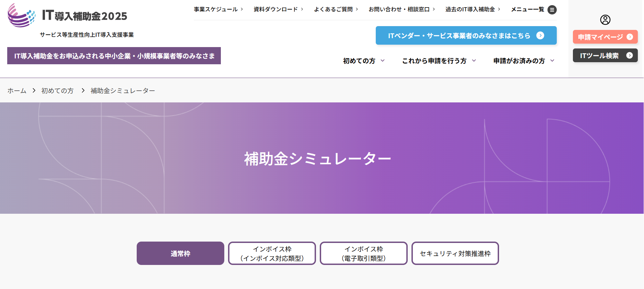Select the インボイス枠(電子取引類型) tab

coord(364,253)
